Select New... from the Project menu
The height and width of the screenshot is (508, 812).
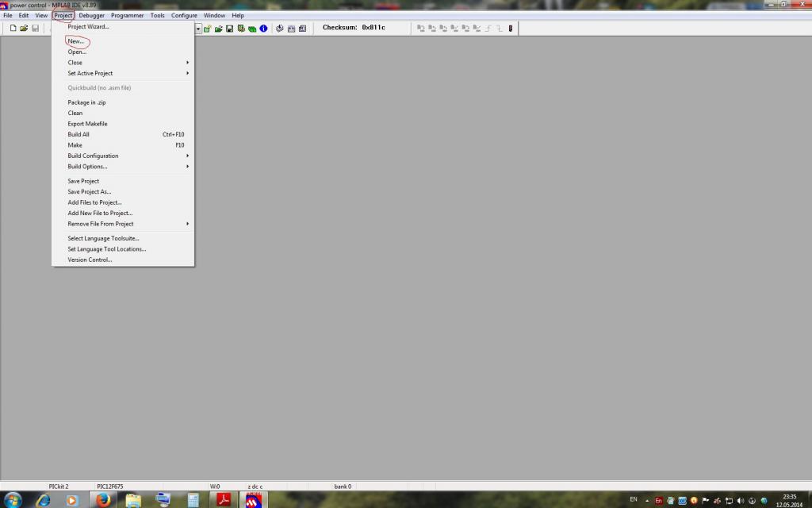click(76, 41)
